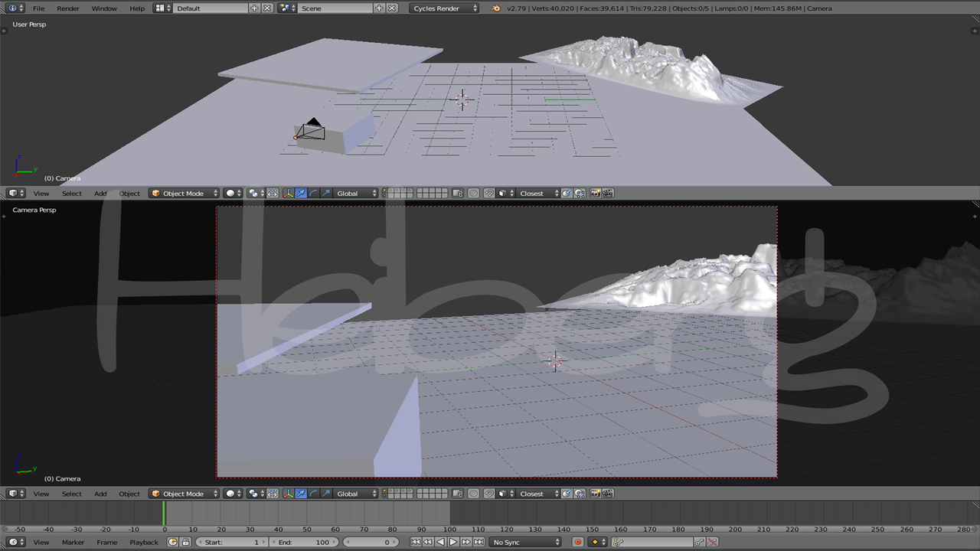Screen dimensions: 980x551
Task: Toggle the 3D manipulator in bottom viewport
Action: click(x=289, y=494)
